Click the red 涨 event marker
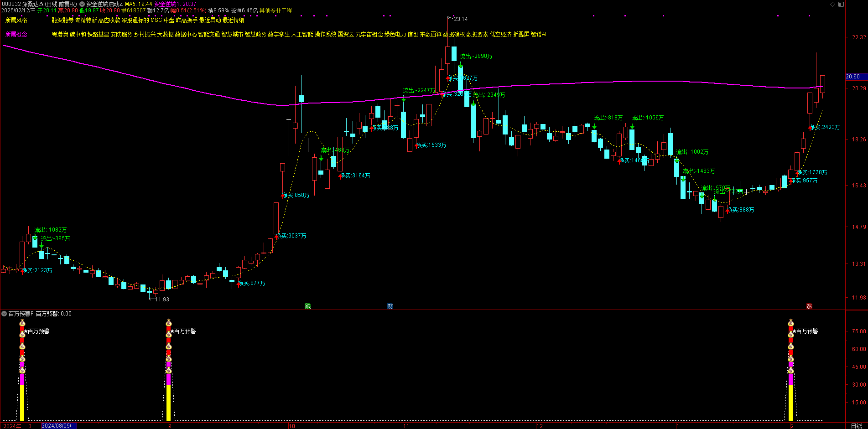Viewport: 868px width, 429px height. click(x=809, y=306)
